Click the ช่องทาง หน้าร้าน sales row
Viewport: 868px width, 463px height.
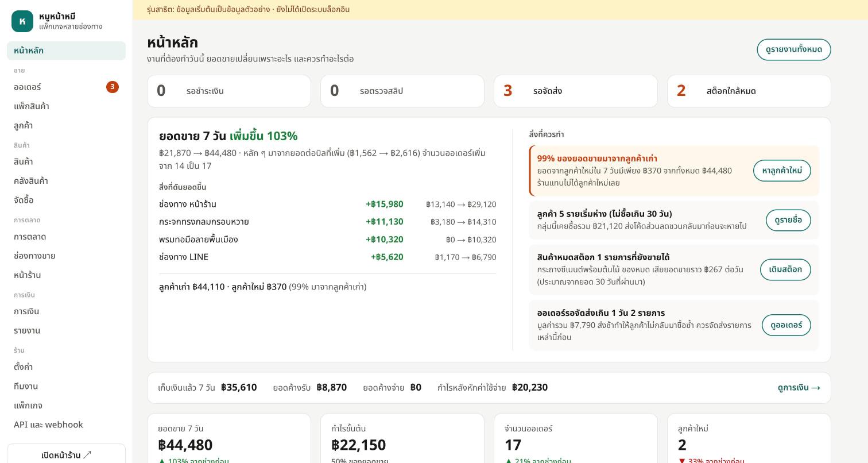(328, 204)
